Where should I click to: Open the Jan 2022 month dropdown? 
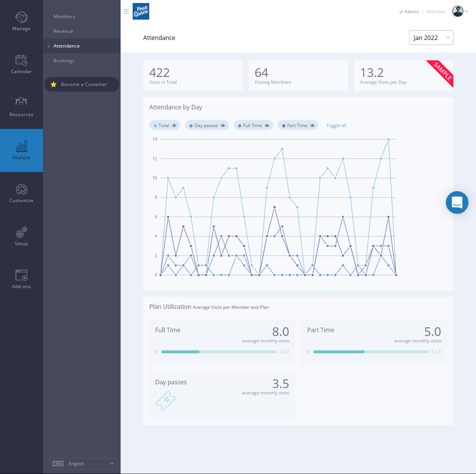click(431, 38)
